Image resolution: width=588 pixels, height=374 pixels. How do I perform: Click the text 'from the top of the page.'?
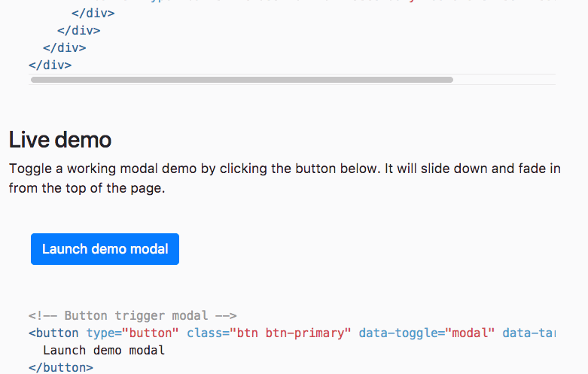pos(87,187)
